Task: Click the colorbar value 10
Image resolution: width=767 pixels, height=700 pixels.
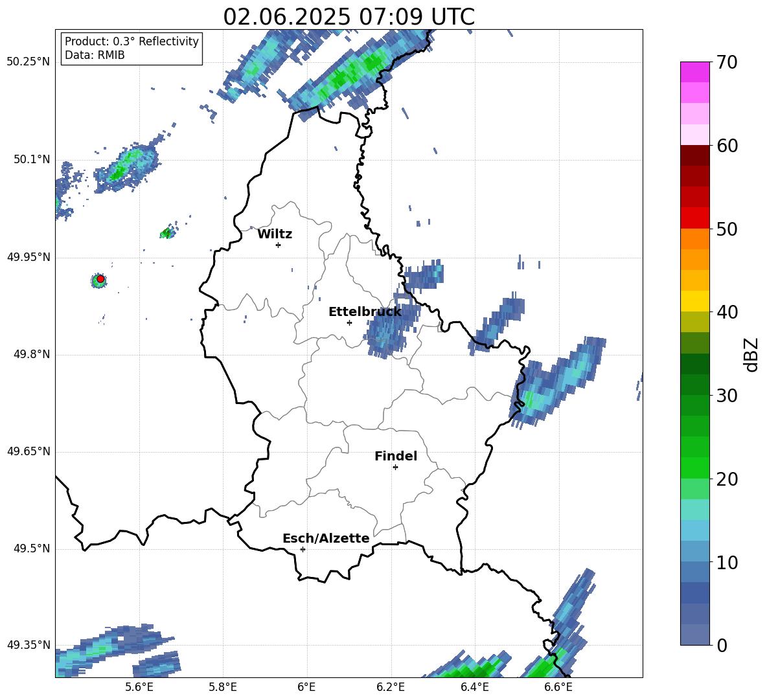Action: pos(727,562)
